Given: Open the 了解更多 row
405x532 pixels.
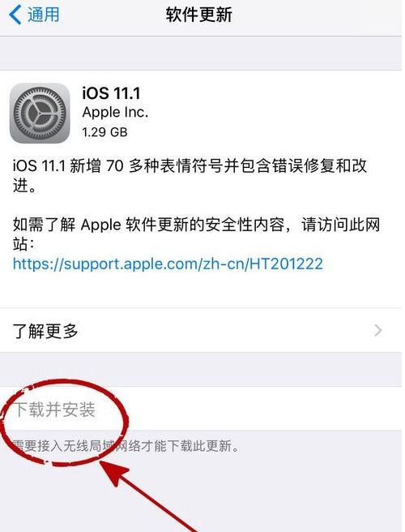Looking at the screenshot, I should click(201, 330).
